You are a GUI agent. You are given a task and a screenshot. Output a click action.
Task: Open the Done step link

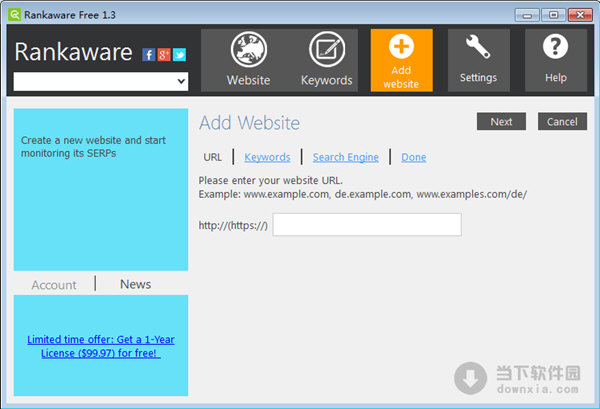click(x=414, y=157)
